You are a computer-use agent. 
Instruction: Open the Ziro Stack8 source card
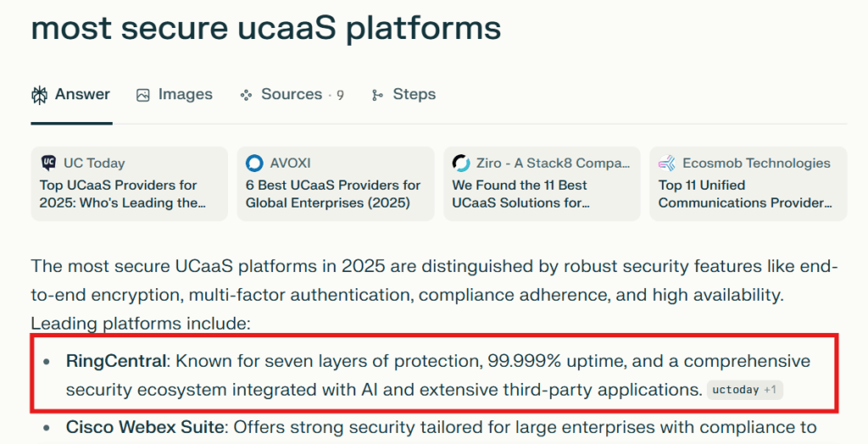click(x=542, y=184)
